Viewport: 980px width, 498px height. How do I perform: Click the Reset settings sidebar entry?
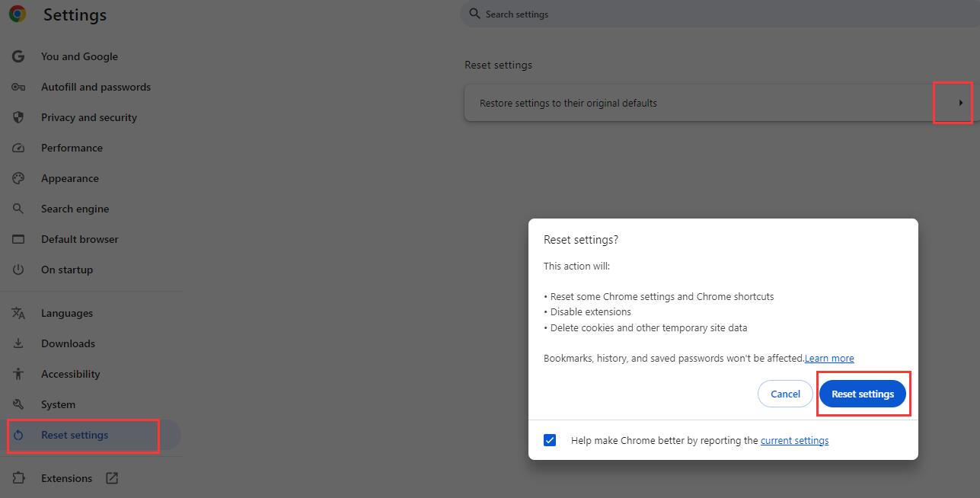pos(75,434)
